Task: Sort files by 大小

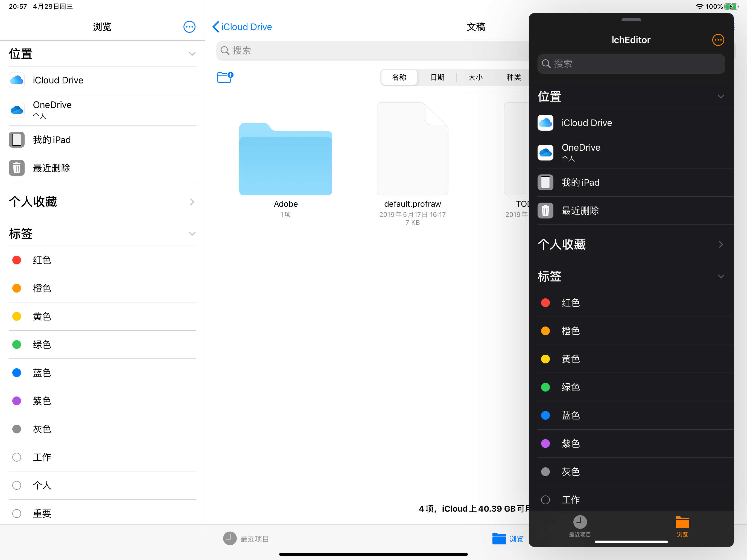Action: (475, 77)
